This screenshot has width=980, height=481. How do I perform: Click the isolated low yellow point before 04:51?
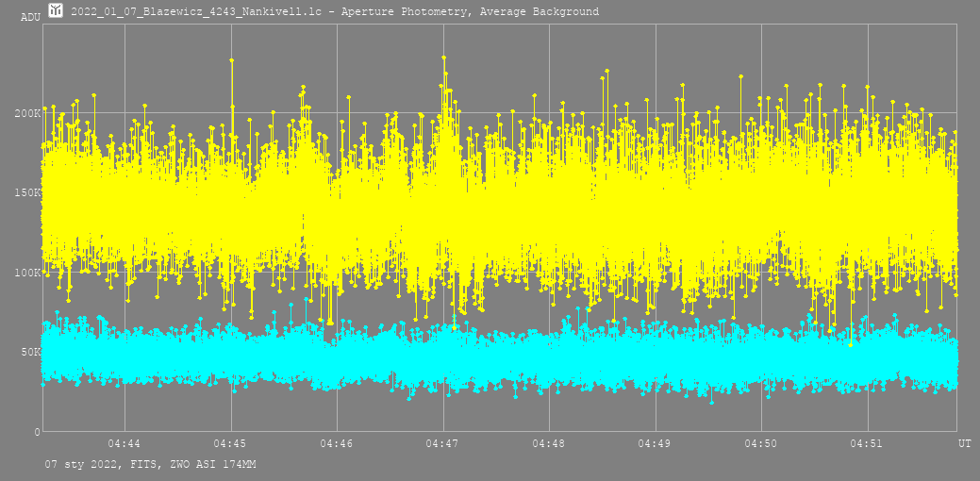click(x=850, y=345)
